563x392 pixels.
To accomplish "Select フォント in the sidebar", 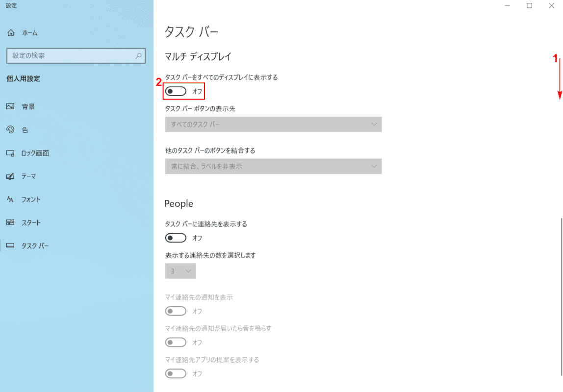I will click(x=31, y=199).
